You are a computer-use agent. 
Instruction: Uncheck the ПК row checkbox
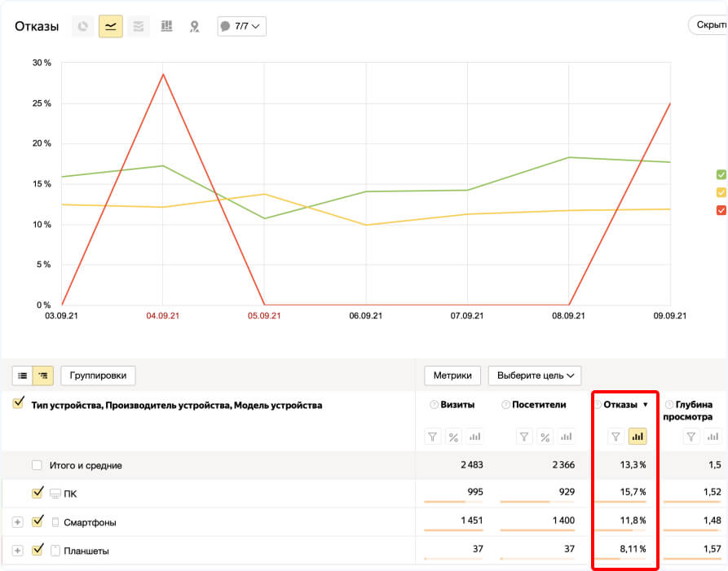[38, 492]
